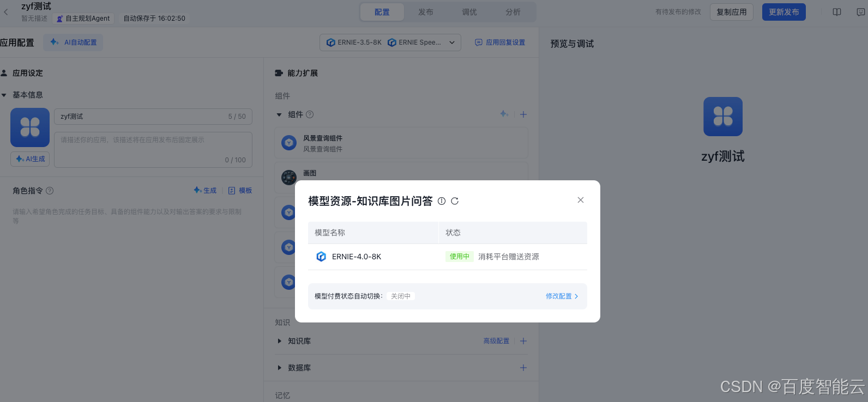Image resolution: width=868 pixels, height=402 pixels.
Task: Expand the 知识库 section
Action: coord(279,341)
